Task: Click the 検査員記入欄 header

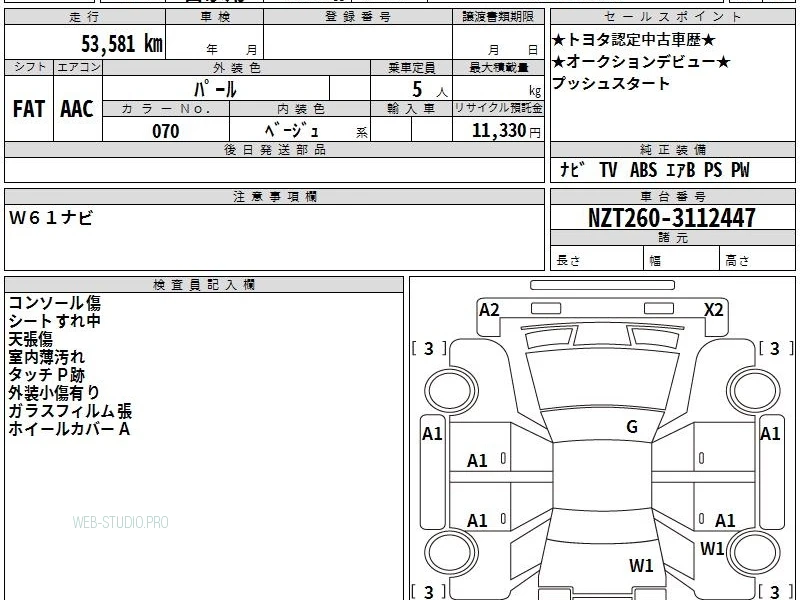Action: (204, 285)
